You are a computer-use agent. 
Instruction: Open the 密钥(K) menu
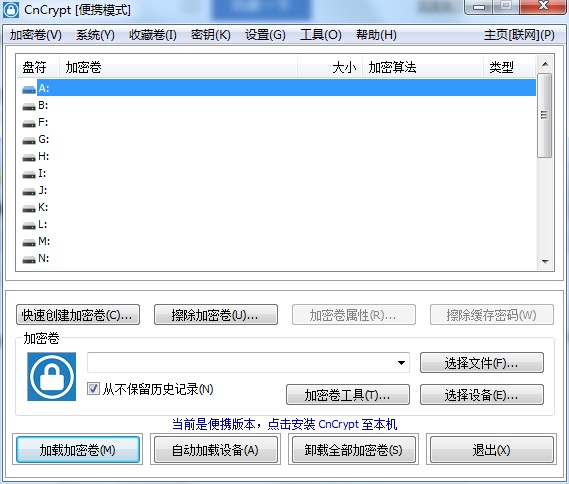(211, 35)
